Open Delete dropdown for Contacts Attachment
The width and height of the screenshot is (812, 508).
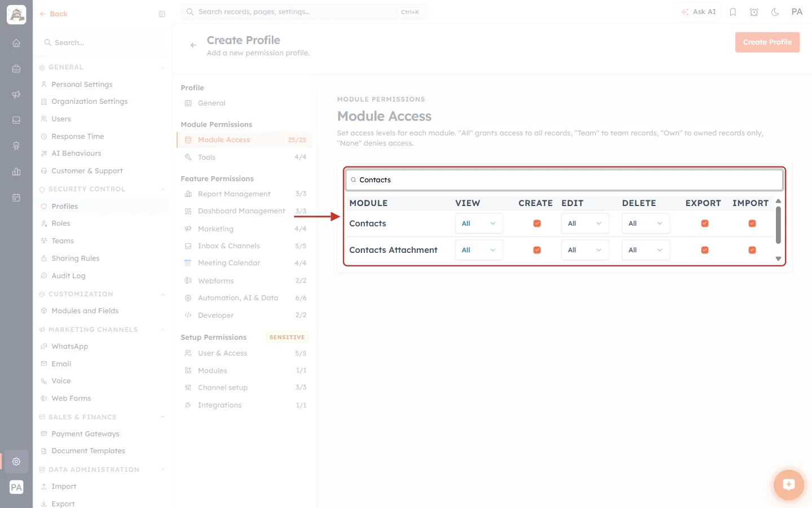click(646, 250)
